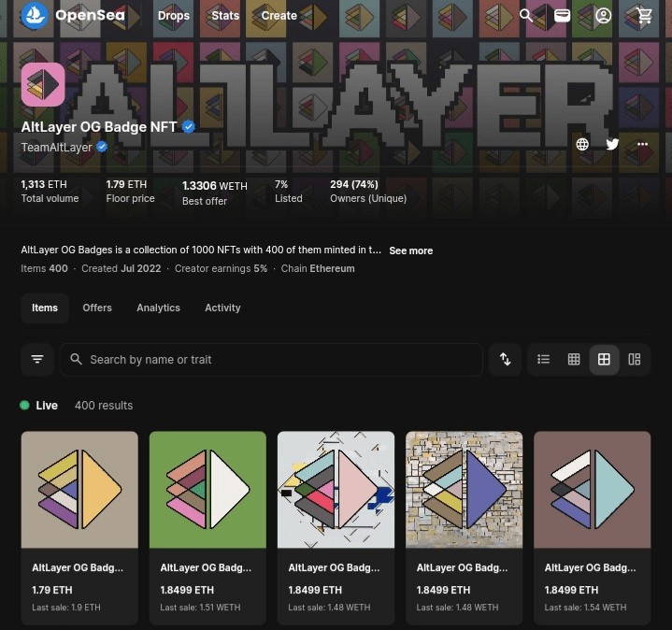Open the search magnifier icon in header
Image resolution: width=672 pixels, height=630 pixels.
click(x=526, y=16)
